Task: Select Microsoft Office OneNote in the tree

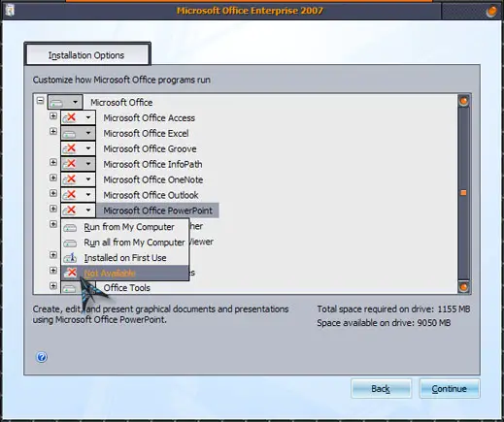Action: pyautogui.click(x=153, y=179)
